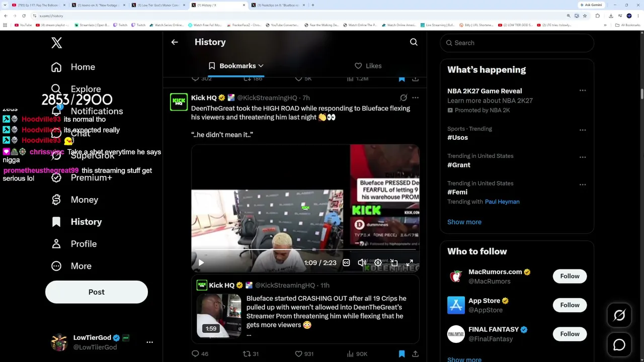Share the post with 931 likes
Image resolution: width=644 pixels, height=362 pixels.
click(x=415, y=354)
